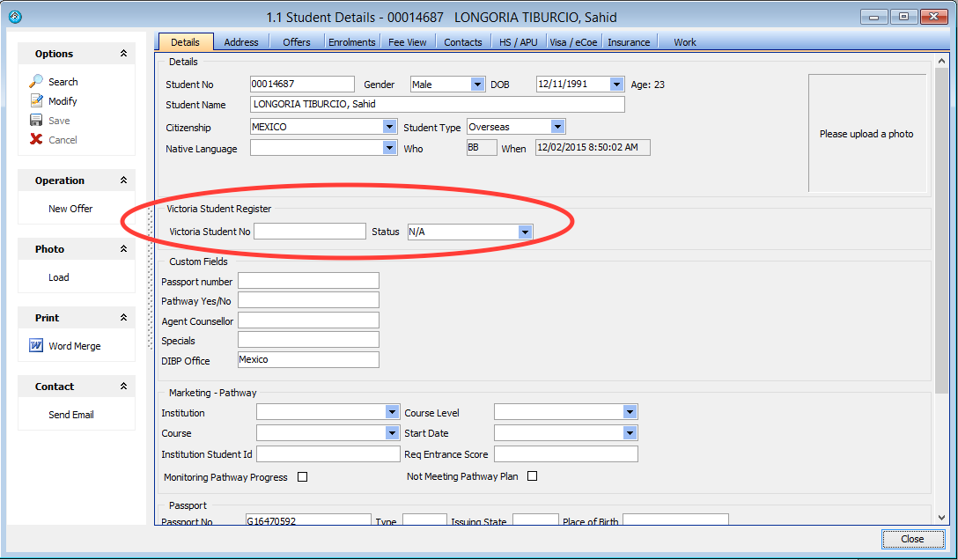
Task: Click the red Cancel X icon
Action: tap(36, 139)
